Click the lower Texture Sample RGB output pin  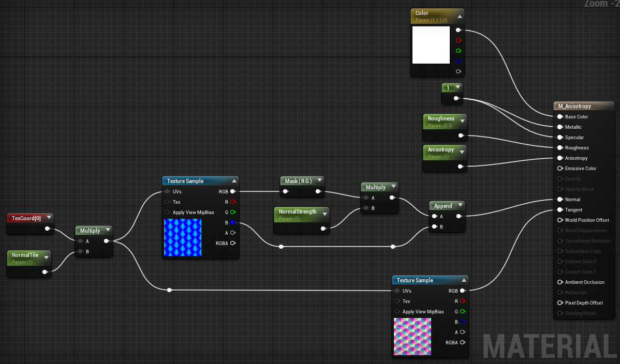[463, 291]
